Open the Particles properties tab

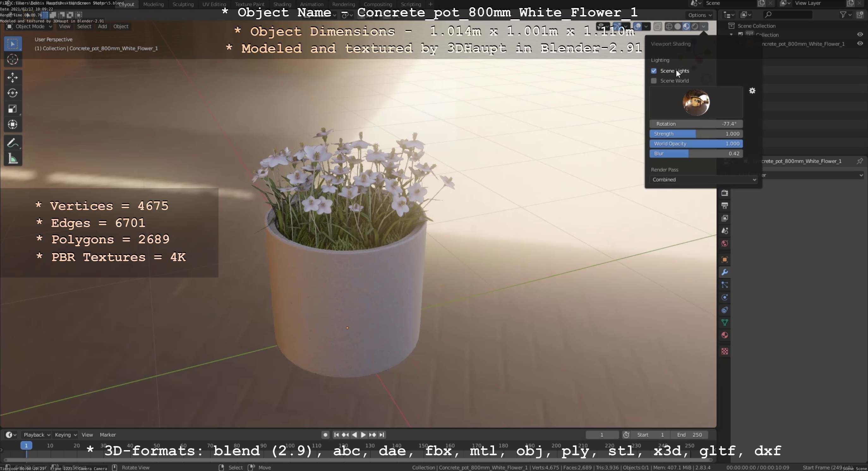(725, 285)
